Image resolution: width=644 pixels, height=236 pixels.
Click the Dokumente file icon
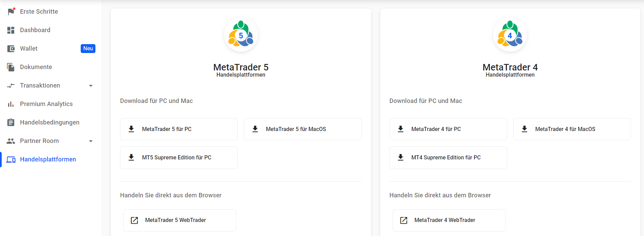pyautogui.click(x=11, y=67)
